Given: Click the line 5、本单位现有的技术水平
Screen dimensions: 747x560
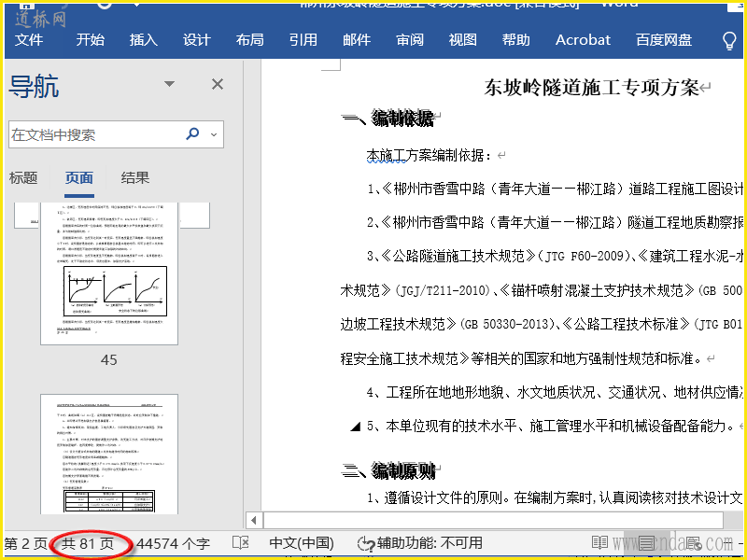Looking at the screenshot, I should 550,426.
